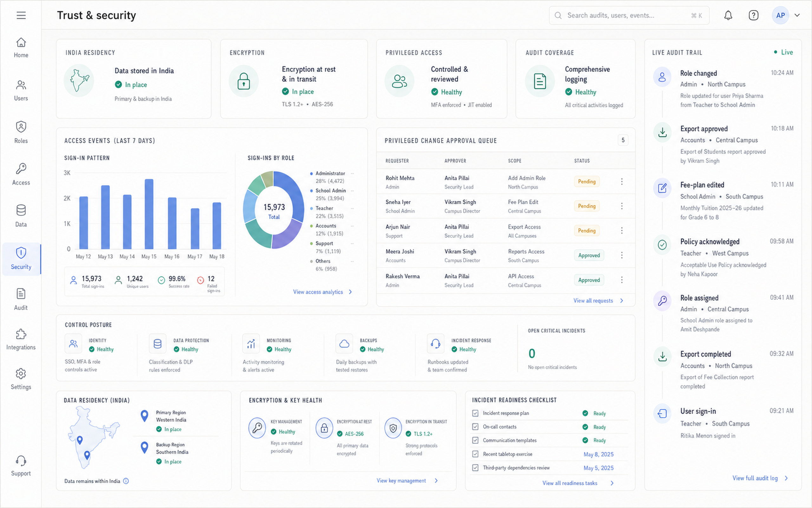The image size is (812, 508).
Task: Toggle Third-party dependencies review checkbox
Action: pos(475,468)
